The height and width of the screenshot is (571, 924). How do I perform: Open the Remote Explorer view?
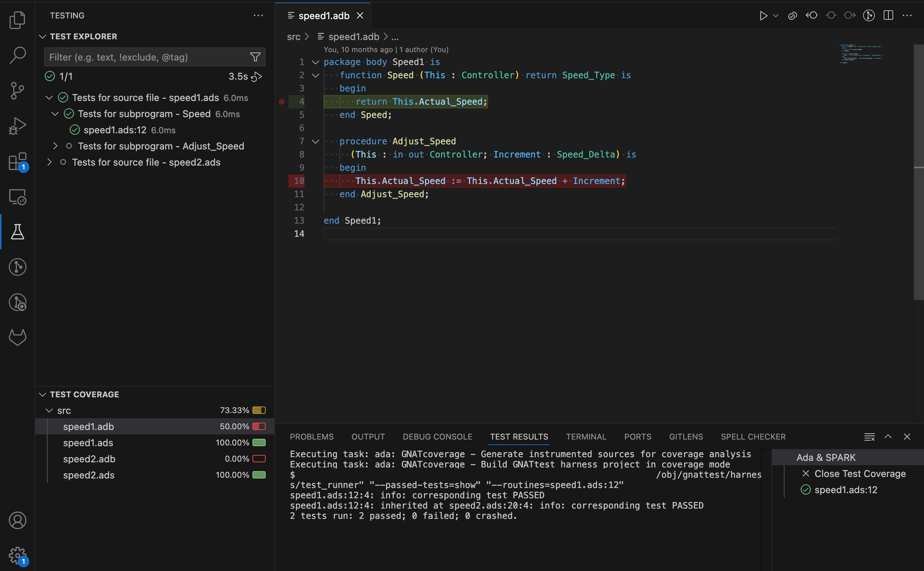17,197
